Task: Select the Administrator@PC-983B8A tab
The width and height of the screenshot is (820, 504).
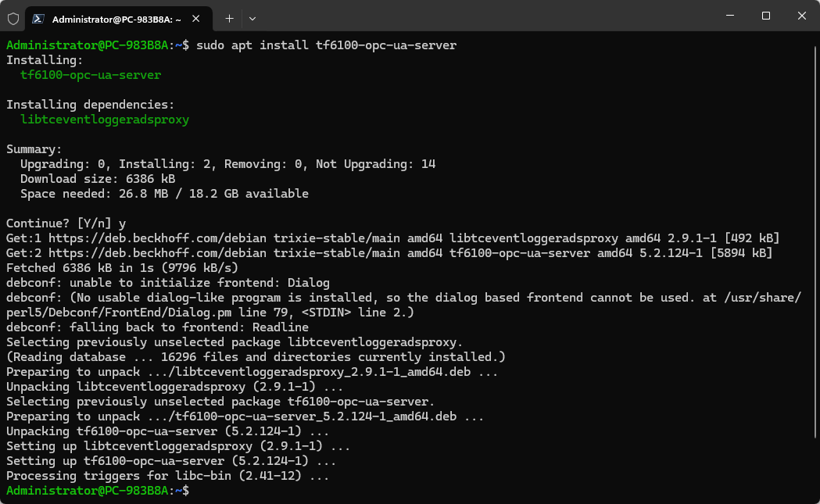Action: (x=117, y=18)
